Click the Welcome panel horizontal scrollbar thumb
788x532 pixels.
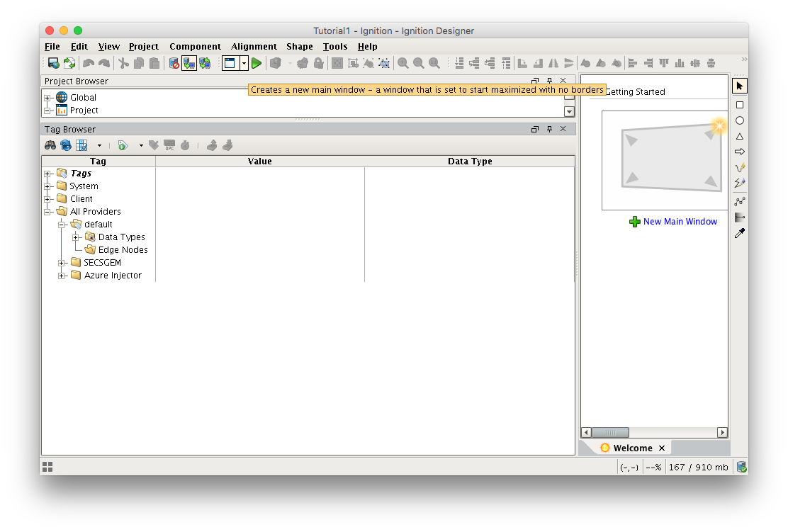609,432
